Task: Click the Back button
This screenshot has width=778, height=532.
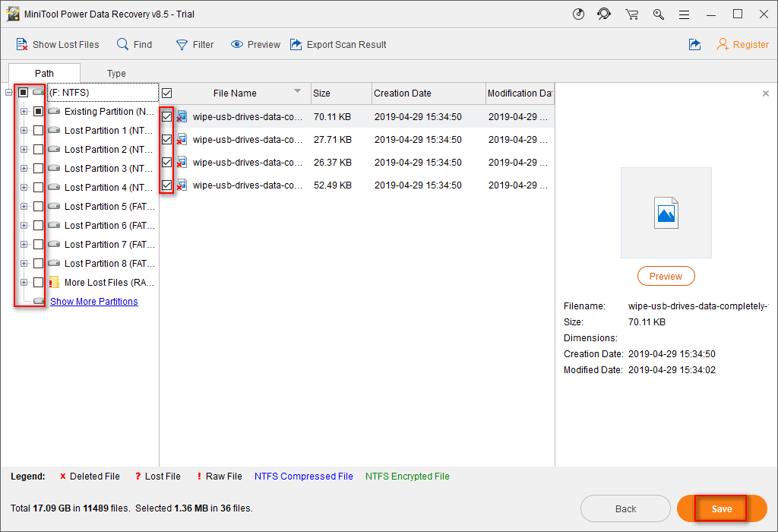Action: click(x=625, y=508)
